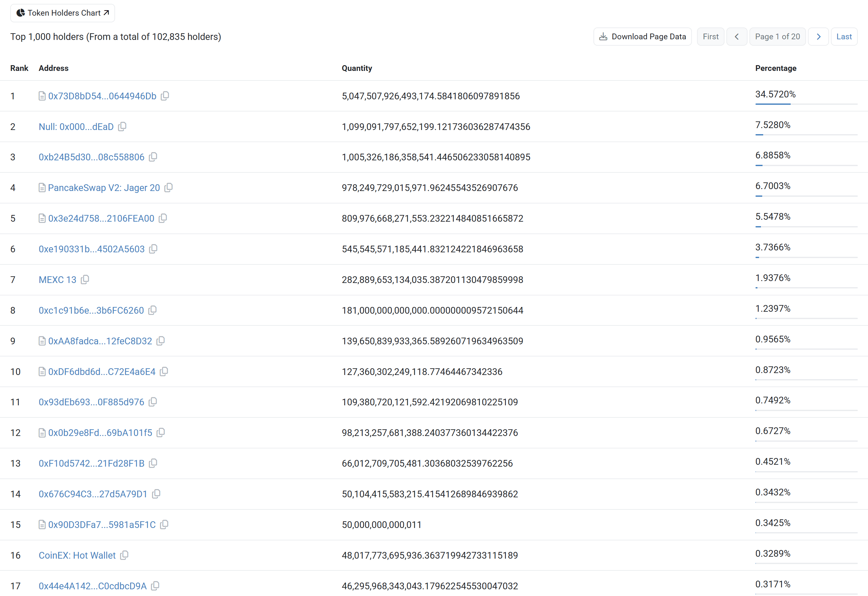Copy address 0x93dEb693...0F885d976

click(x=153, y=402)
